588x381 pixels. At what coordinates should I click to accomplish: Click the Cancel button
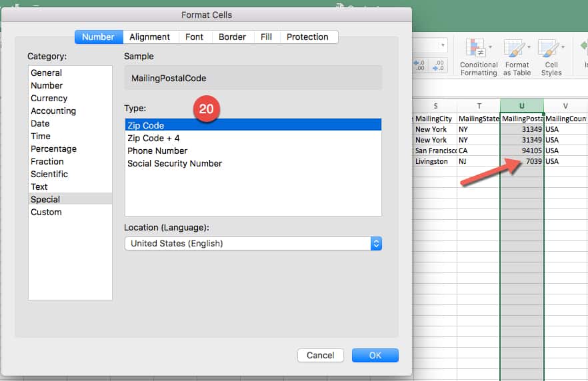pos(320,355)
